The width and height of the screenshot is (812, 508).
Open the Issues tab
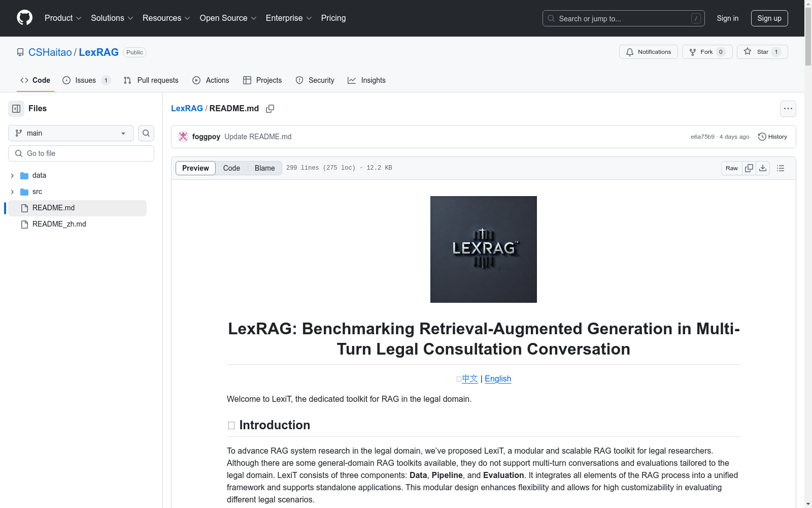coord(86,80)
